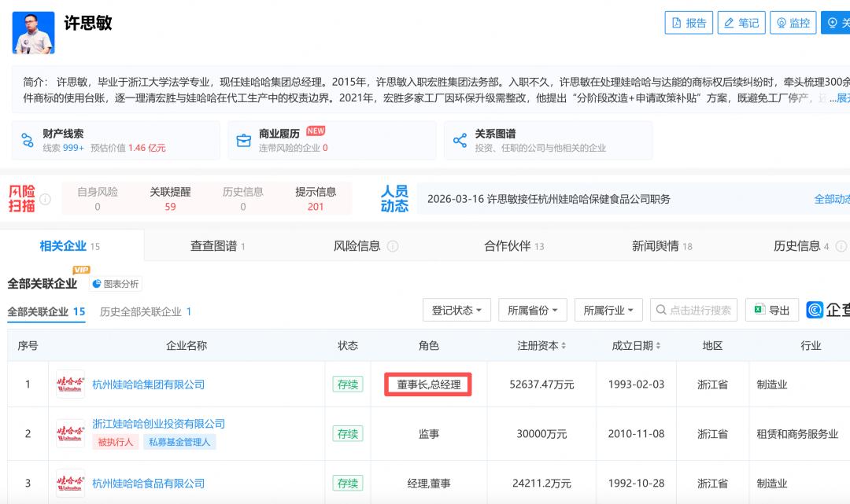Click the 点击进行搜索 search field
The width and height of the screenshot is (850, 504).
tap(699, 311)
